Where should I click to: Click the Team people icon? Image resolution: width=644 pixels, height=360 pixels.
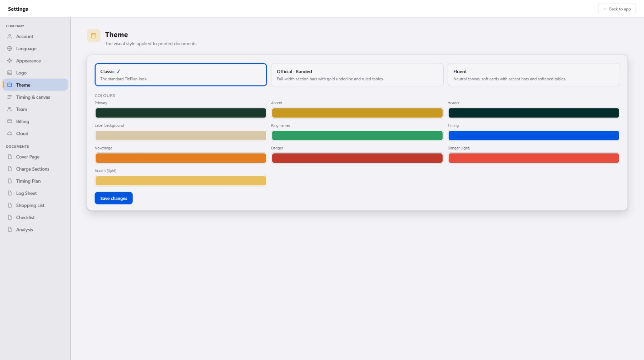[10, 109]
